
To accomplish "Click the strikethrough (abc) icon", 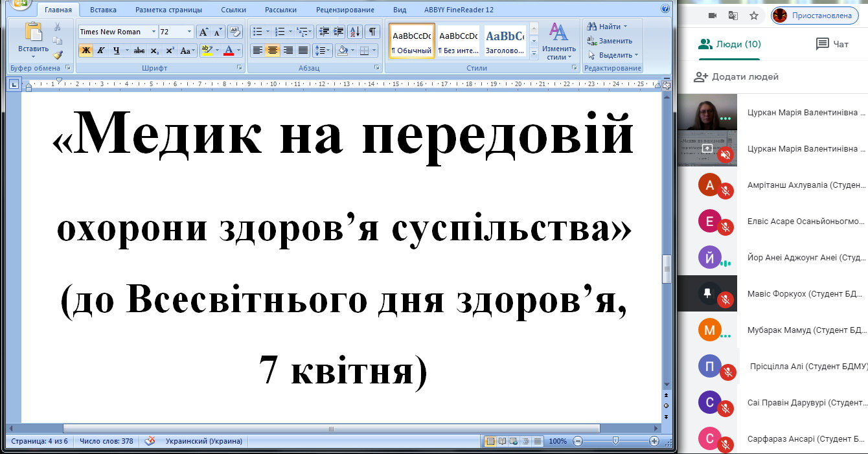I will pos(139,51).
